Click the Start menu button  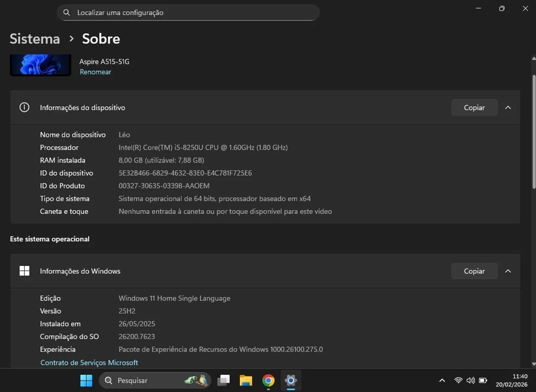(86, 380)
